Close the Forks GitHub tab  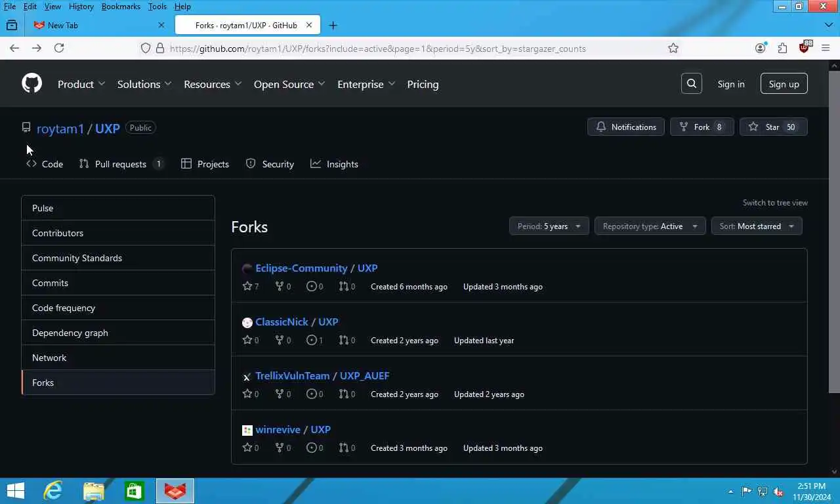pos(310,25)
